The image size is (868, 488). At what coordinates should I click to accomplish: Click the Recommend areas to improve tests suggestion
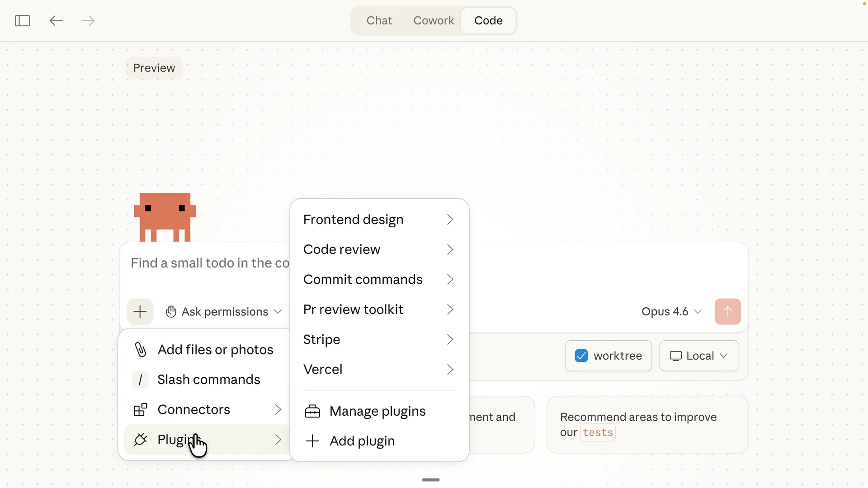647,425
